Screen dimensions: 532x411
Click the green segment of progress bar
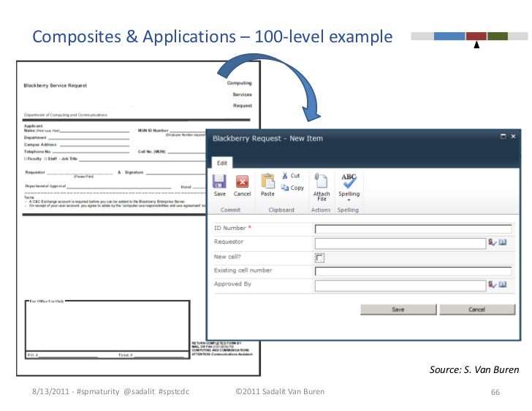tap(498, 36)
